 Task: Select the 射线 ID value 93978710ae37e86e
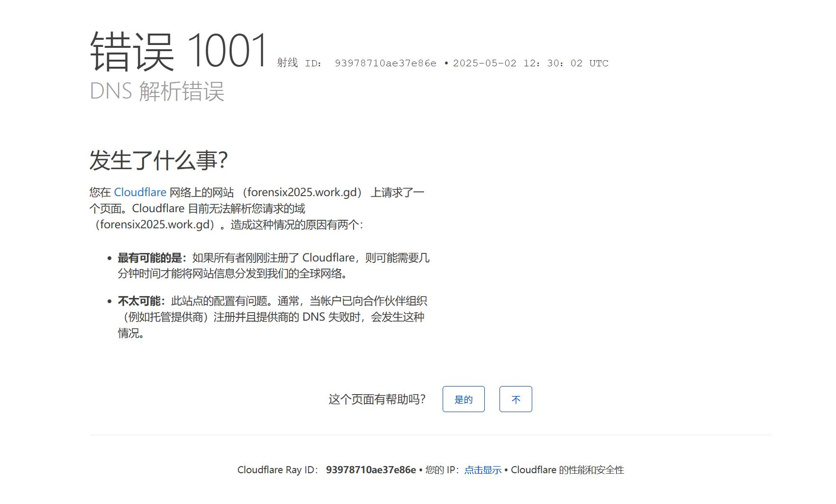pyautogui.click(x=385, y=63)
